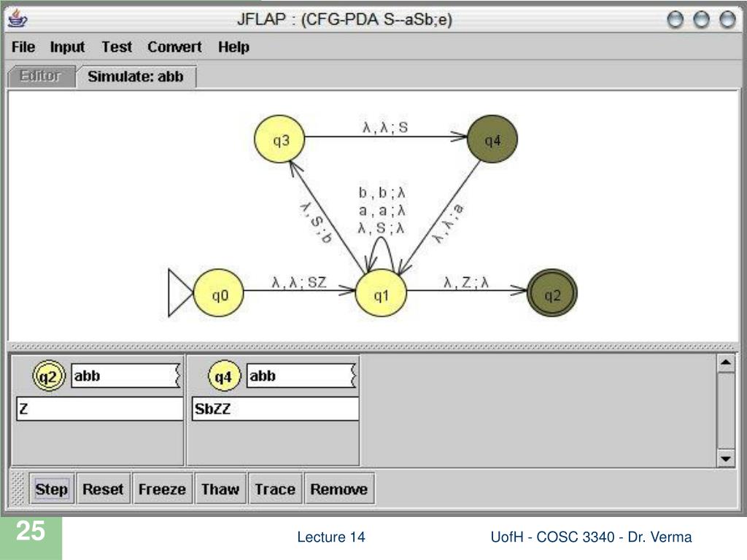This screenshot has height=560, width=747.
Task: Open the Input menu
Action: [67, 47]
